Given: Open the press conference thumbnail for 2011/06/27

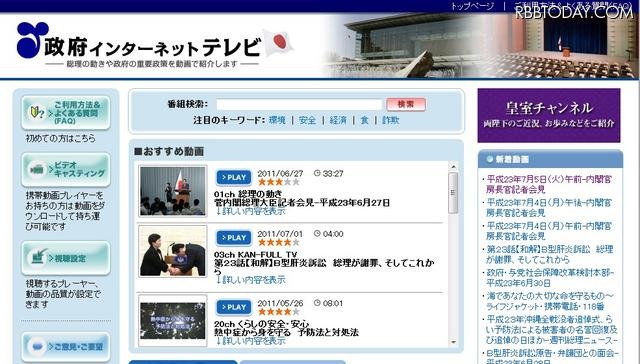Looking at the screenshot, I should click(x=173, y=191).
